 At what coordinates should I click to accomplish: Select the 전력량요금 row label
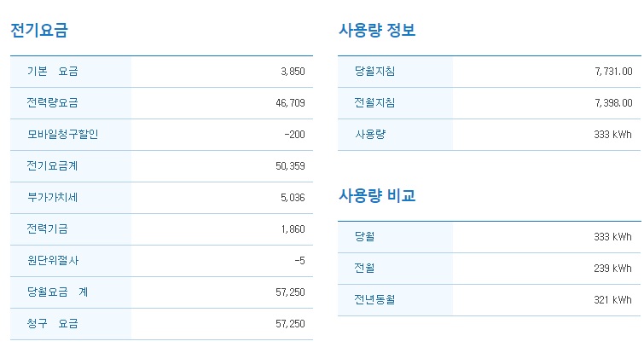pos(52,103)
